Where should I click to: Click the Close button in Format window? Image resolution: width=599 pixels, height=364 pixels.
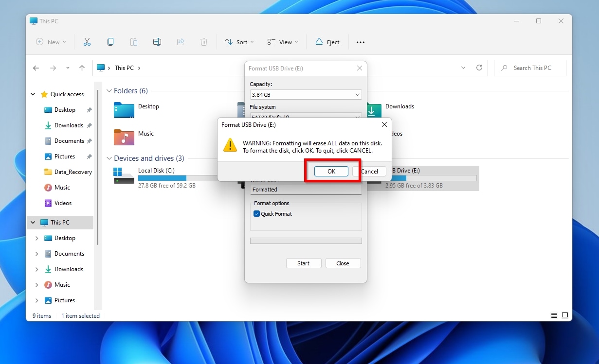pos(343,263)
